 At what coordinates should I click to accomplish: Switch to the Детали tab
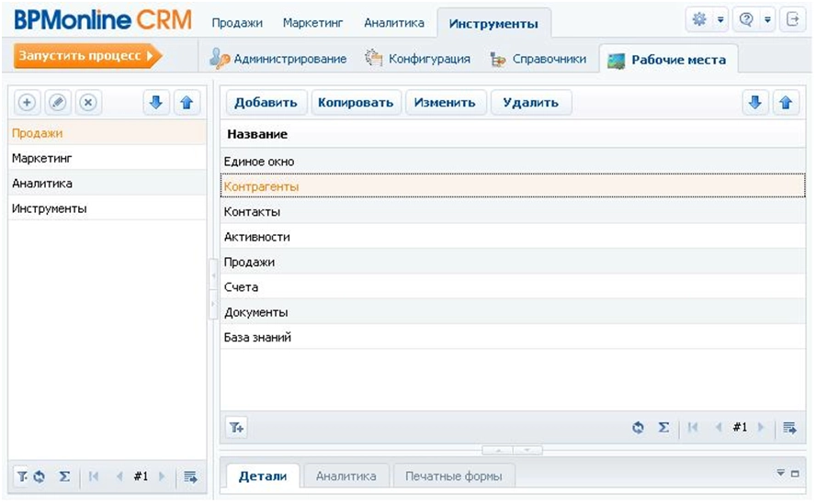263,476
